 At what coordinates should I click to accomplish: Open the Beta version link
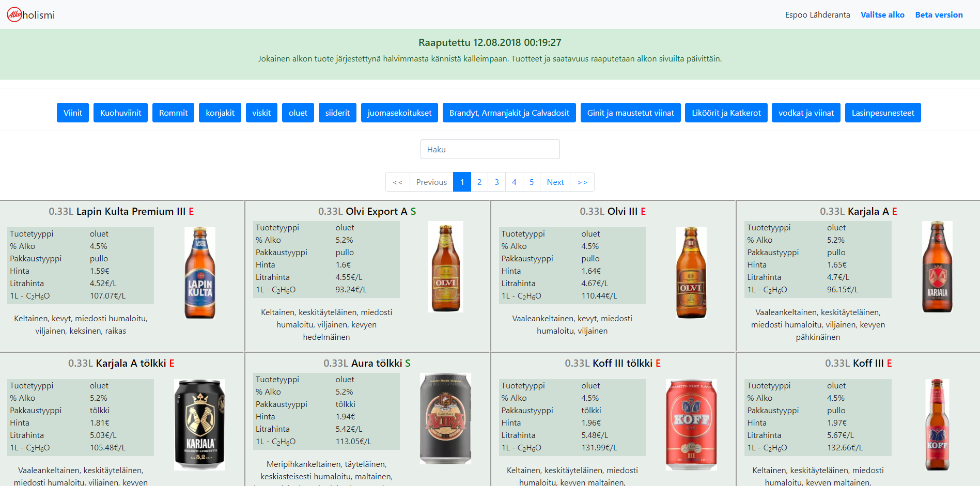pos(939,14)
